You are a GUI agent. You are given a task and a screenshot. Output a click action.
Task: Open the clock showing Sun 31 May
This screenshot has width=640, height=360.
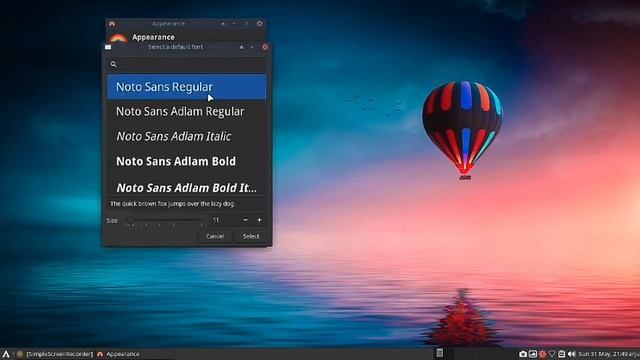click(609, 354)
